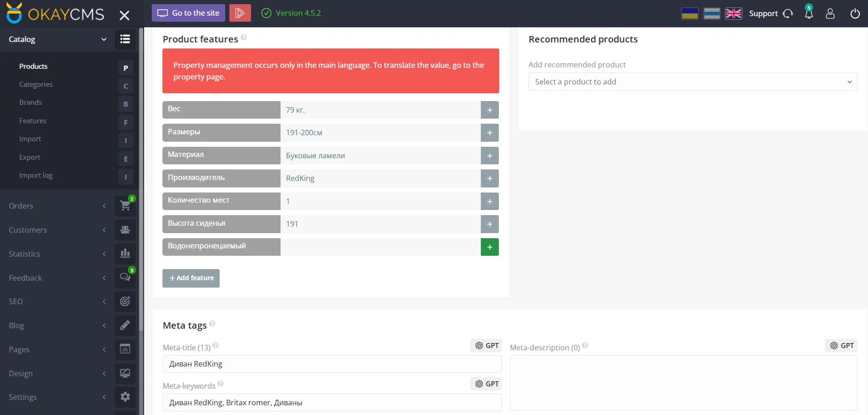Viewport: 868px width, 415px height.
Task: Open notifications bell
Action: (809, 13)
